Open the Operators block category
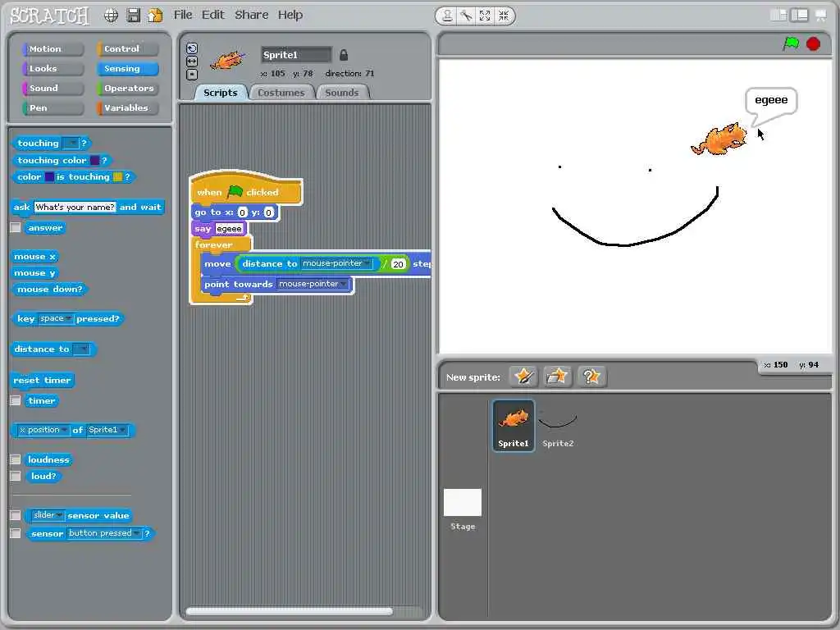The height and width of the screenshot is (630, 840). (x=127, y=89)
